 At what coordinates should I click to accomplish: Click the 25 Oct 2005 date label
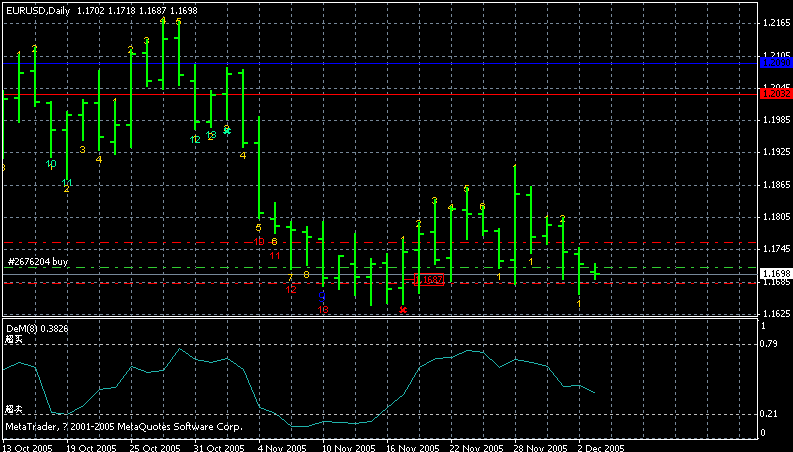(x=155, y=448)
